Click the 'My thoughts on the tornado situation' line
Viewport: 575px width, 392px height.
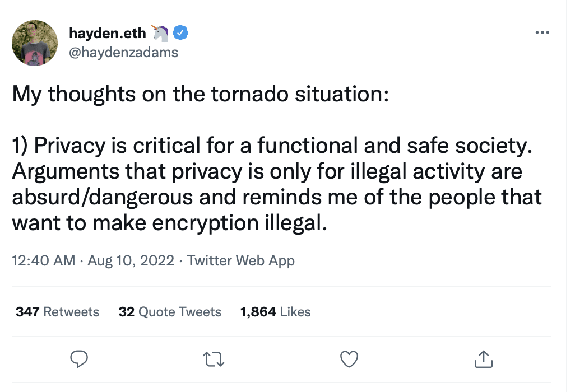click(x=200, y=94)
